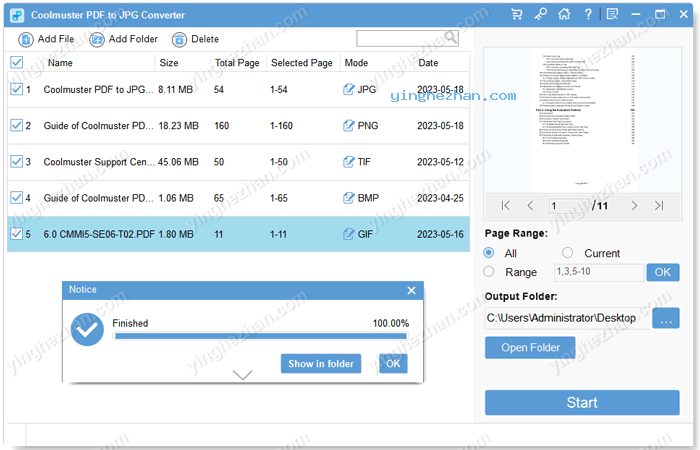Select the Current page range option

tap(568, 253)
